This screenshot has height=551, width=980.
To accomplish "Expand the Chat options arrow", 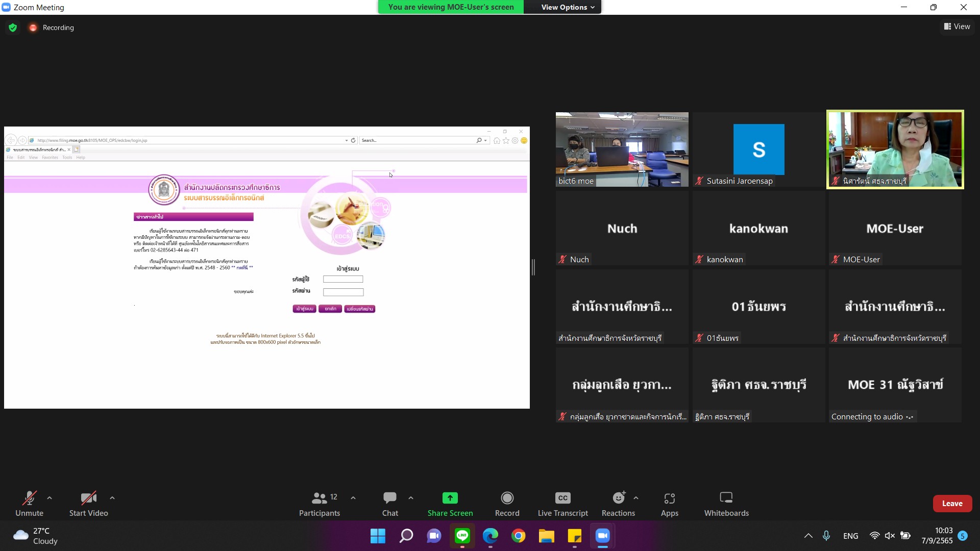I will (411, 498).
